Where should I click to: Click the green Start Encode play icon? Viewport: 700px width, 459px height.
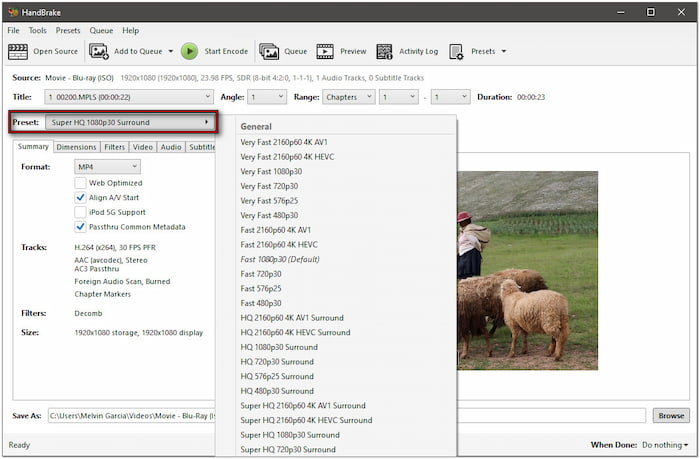point(189,51)
